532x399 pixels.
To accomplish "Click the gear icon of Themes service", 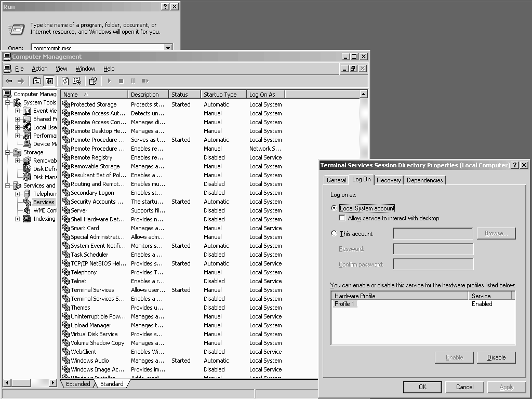I will [x=66, y=308].
